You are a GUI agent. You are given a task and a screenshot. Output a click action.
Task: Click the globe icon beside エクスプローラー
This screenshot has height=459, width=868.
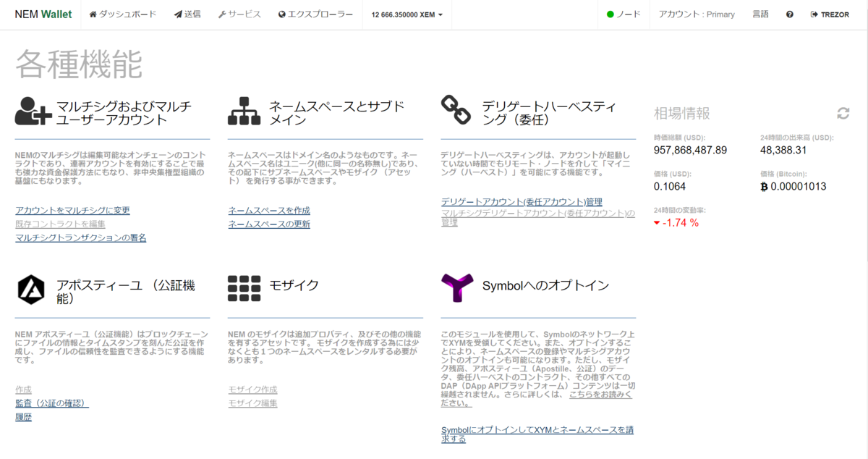tap(282, 14)
